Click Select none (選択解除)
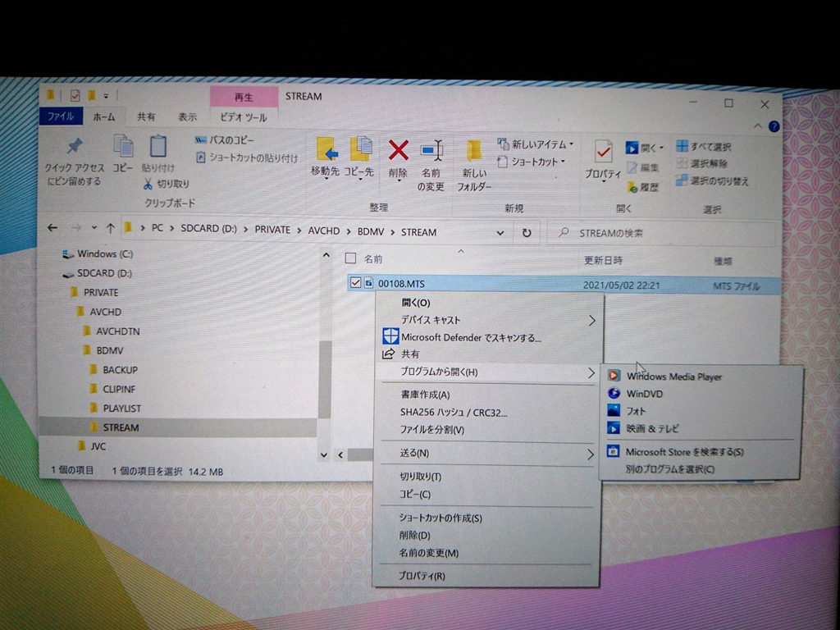The width and height of the screenshot is (840, 630). [702, 163]
